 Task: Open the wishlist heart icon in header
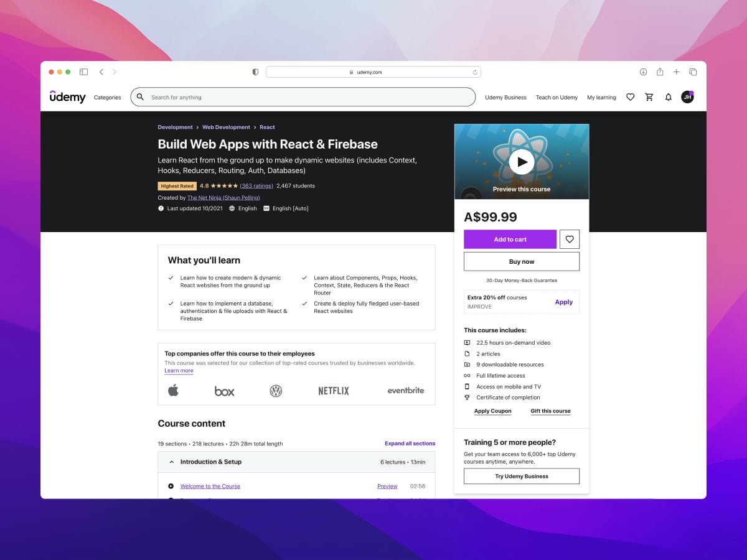tap(631, 97)
